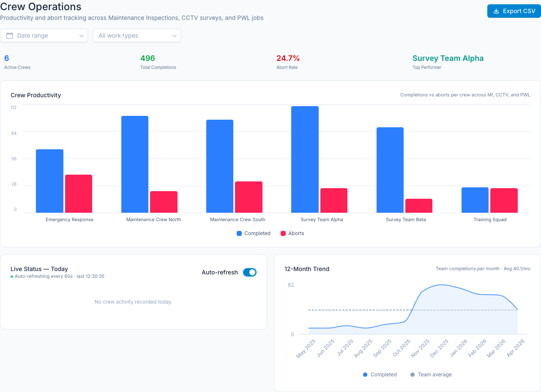Image resolution: width=541 pixels, height=392 pixels.
Task: Select Survey Team Alpha aborts bar
Action: point(334,200)
